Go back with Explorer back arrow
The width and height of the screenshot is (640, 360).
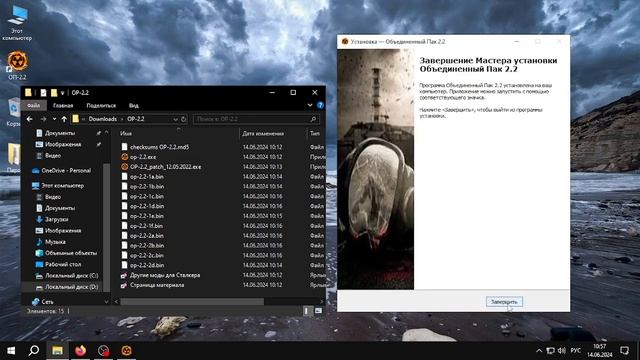point(29,119)
